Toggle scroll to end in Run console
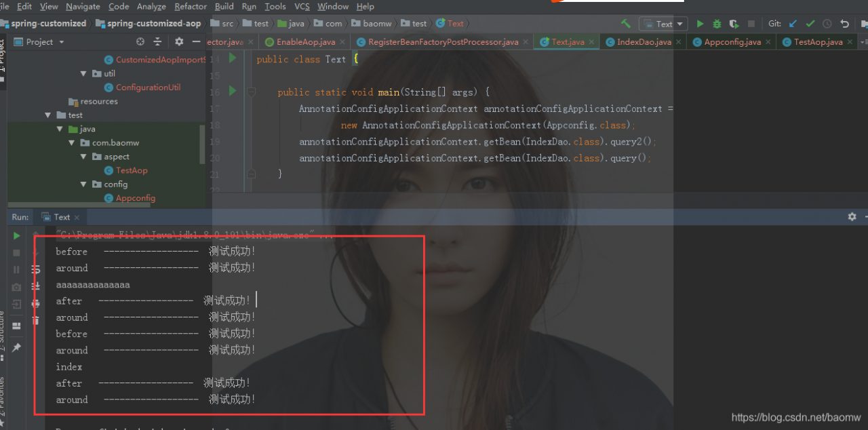Viewport: 868px width, 430px height. pyautogui.click(x=36, y=286)
